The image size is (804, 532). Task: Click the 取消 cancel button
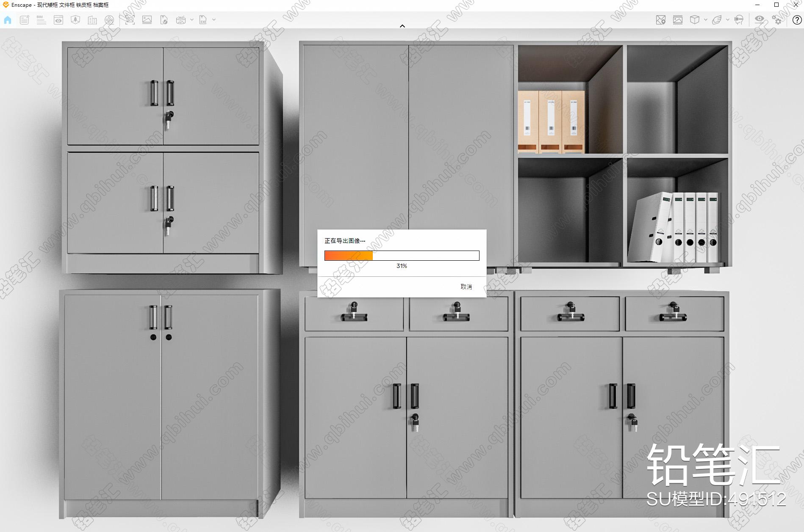tap(466, 287)
